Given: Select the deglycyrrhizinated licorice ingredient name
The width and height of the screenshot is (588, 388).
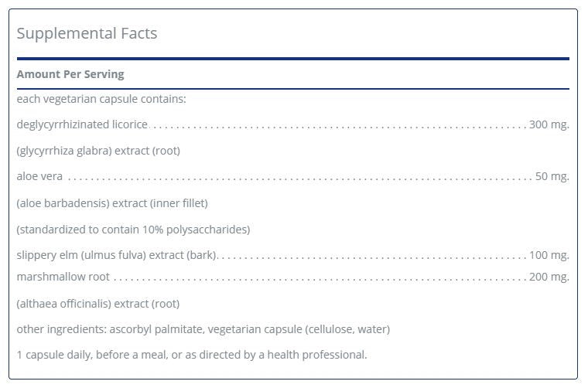Looking at the screenshot, I should click(82, 124).
